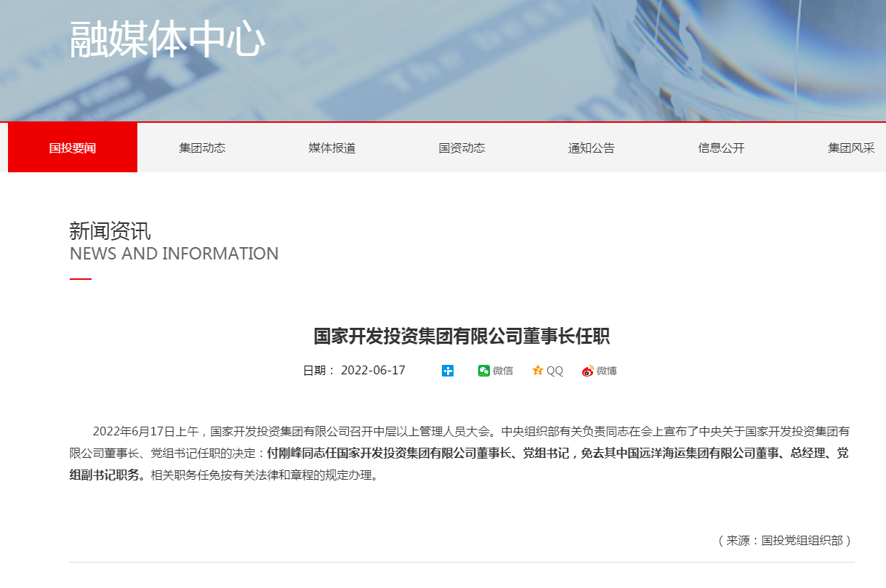The height and width of the screenshot is (588, 886).
Task: Click the 新闻资讯 section heading
Action: click(110, 231)
